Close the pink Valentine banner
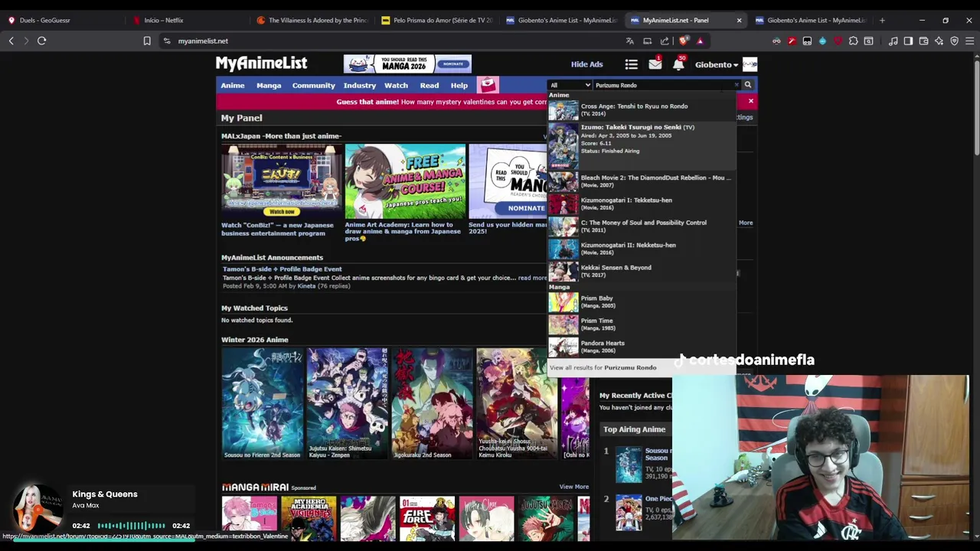 (x=750, y=101)
